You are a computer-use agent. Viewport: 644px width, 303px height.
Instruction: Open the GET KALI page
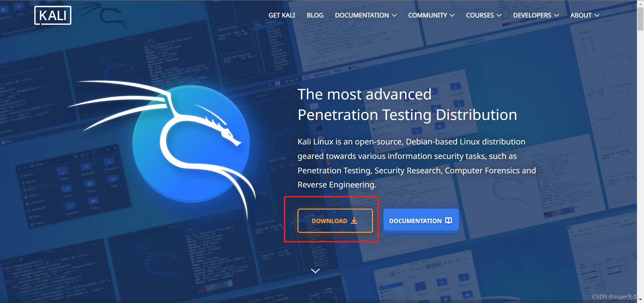(x=282, y=15)
